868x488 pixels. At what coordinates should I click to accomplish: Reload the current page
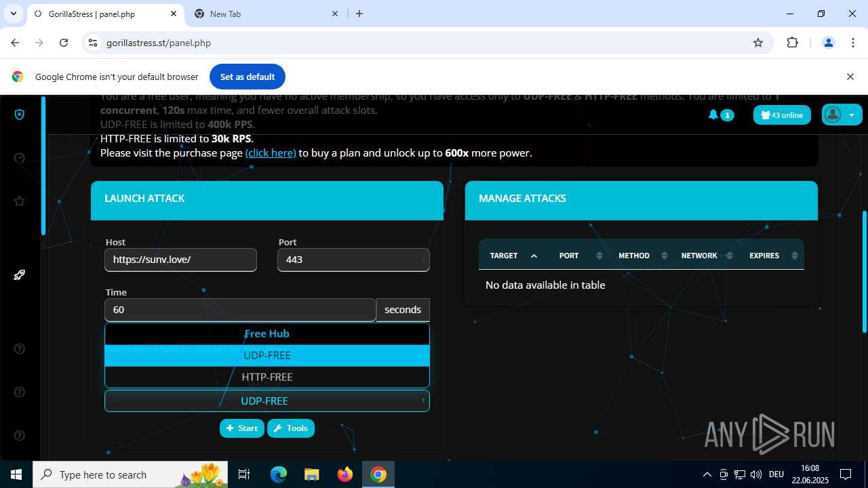tap(64, 43)
